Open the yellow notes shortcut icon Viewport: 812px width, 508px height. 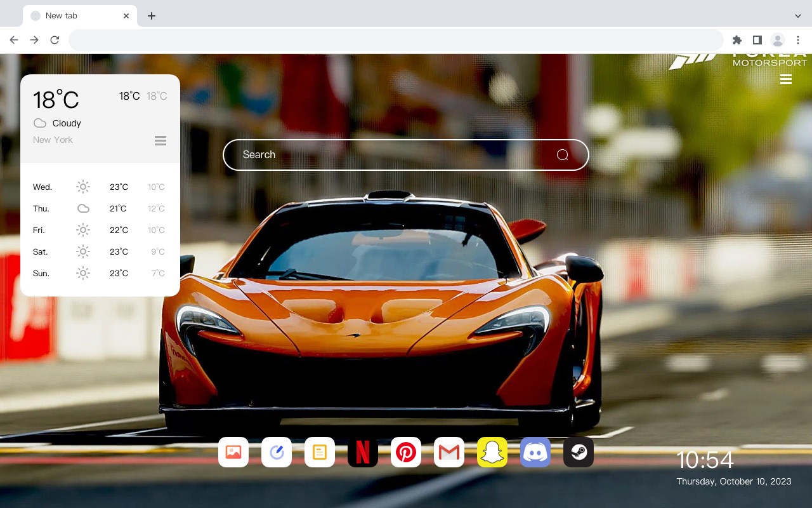[x=320, y=452]
